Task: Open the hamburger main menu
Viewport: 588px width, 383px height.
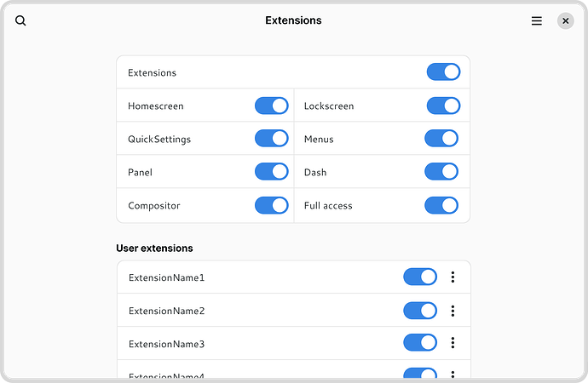Action: tap(537, 20)
